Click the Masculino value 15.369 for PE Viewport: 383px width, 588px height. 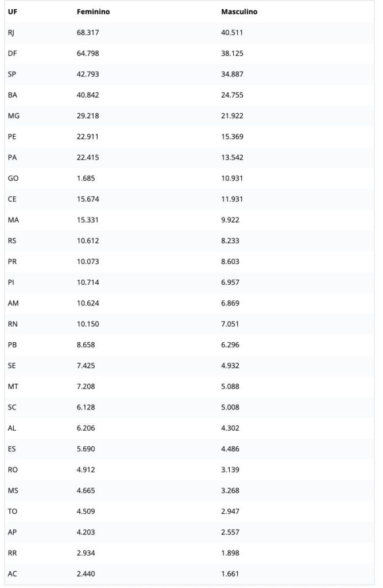coord(233,137)
